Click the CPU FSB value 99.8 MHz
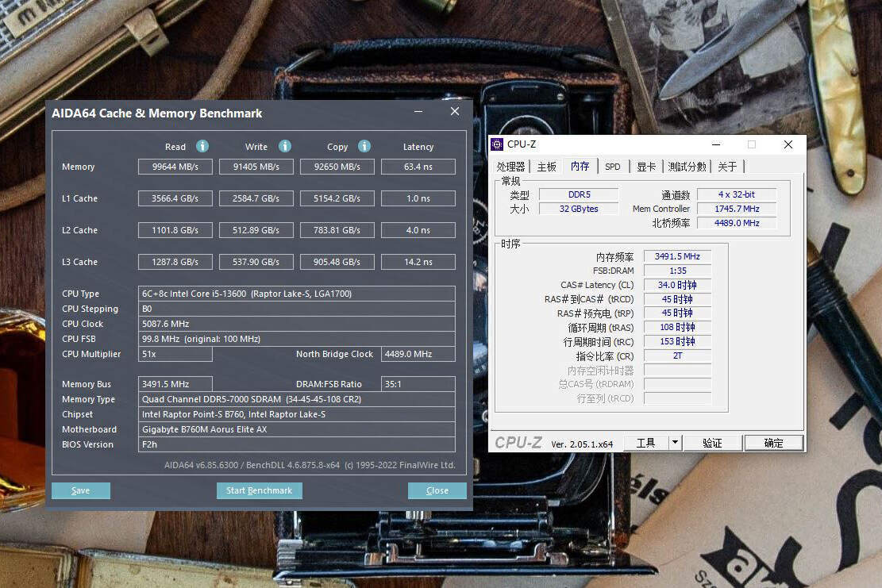 pyautogui.click(x=296, y=339)
